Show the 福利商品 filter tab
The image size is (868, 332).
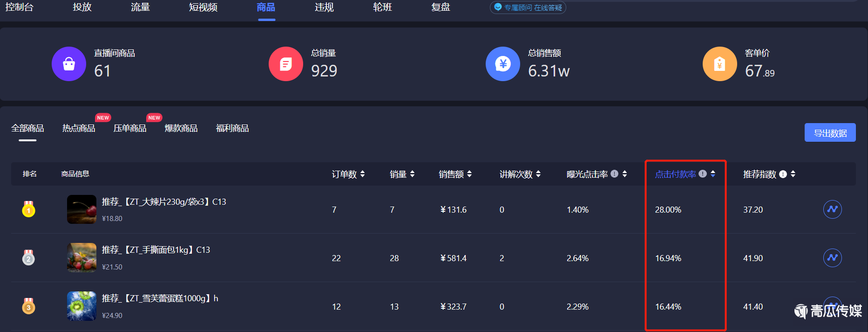tap(232, 128)
